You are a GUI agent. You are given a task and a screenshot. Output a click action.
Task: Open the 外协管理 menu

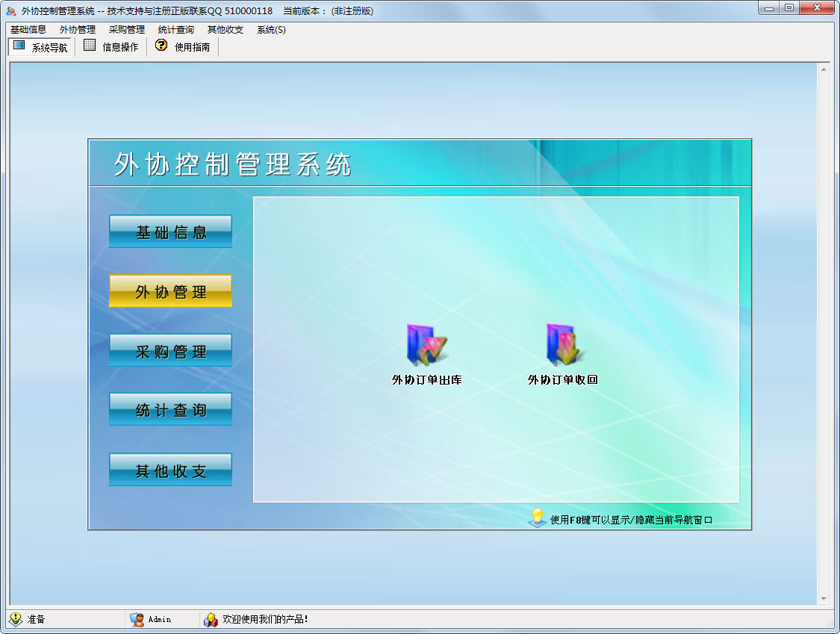point(78,29)
